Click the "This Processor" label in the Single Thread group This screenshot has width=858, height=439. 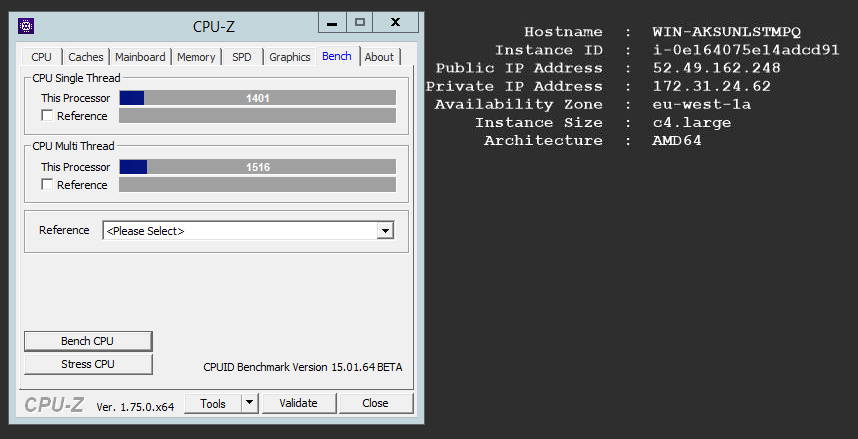click(76, 99)
